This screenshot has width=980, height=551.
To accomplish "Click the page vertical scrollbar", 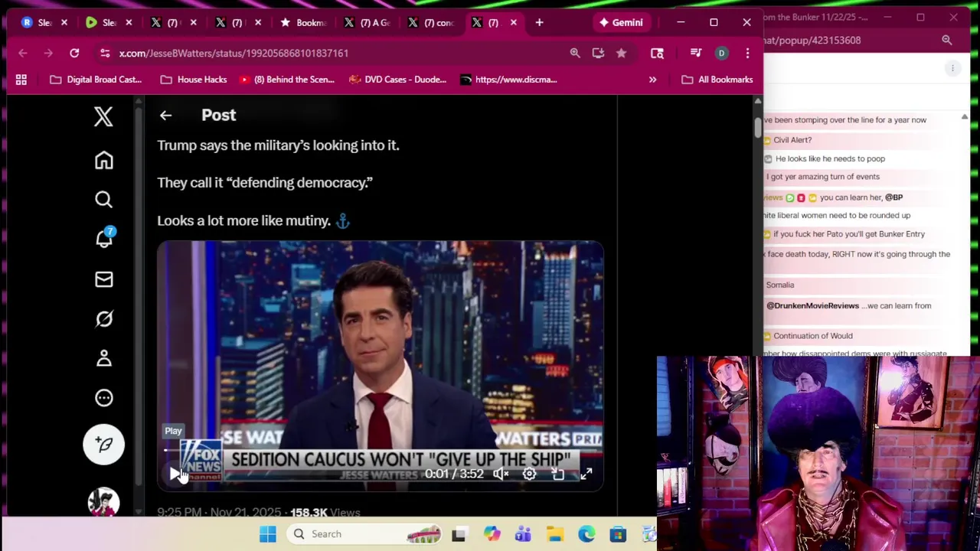I will (x=757, y=127).
